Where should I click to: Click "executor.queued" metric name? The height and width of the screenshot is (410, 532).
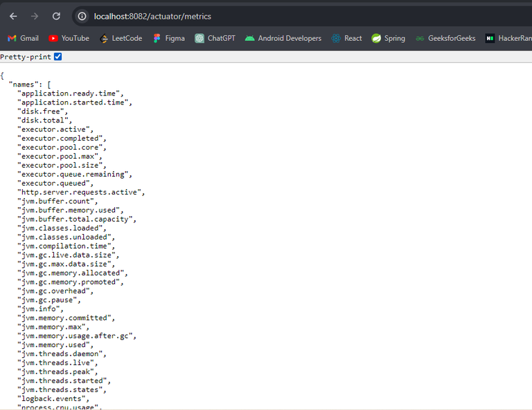53,184
